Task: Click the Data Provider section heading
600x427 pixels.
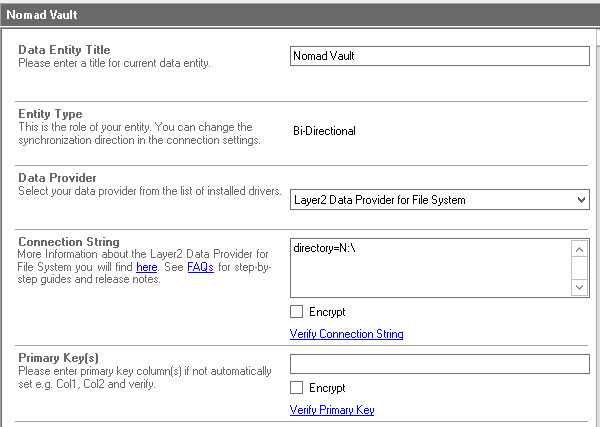Action: [x=58, y=178]
